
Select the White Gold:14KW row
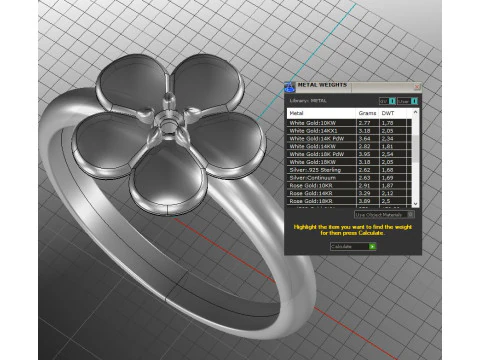[x=349, y=146]
